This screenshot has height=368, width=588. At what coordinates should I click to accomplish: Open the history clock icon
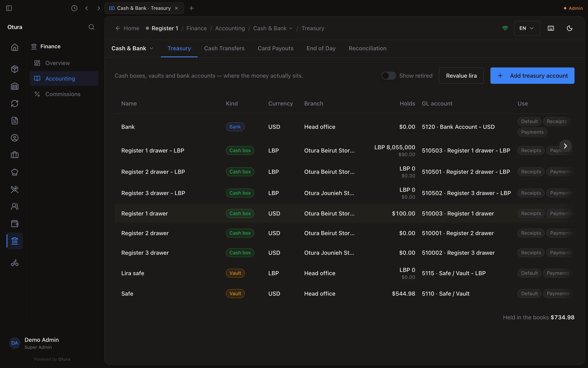[74, 8]
